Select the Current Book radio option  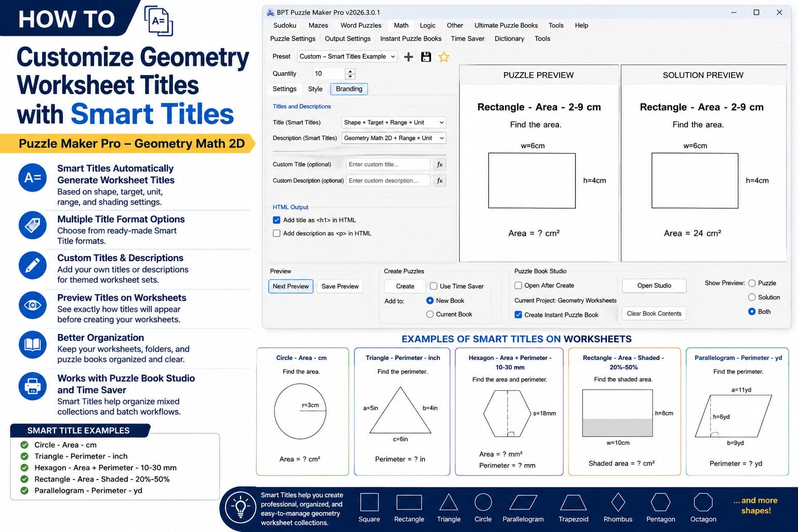pos(430,314)
